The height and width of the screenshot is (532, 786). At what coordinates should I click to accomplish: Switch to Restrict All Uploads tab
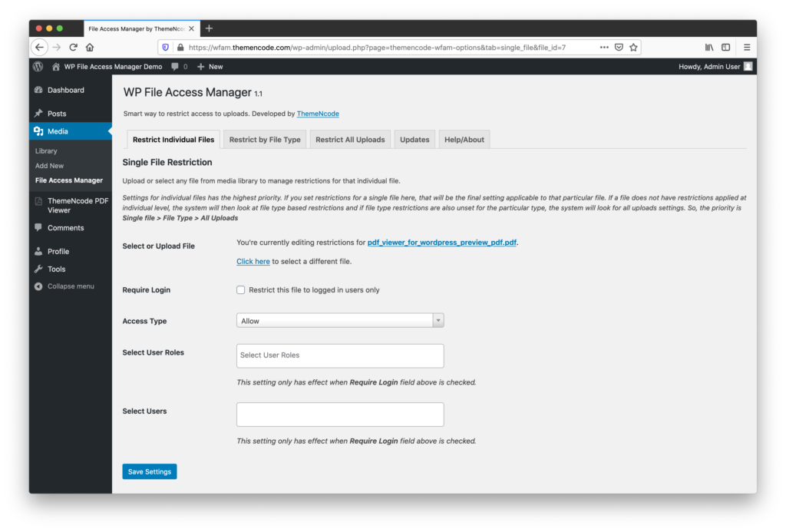coord(350,140)
